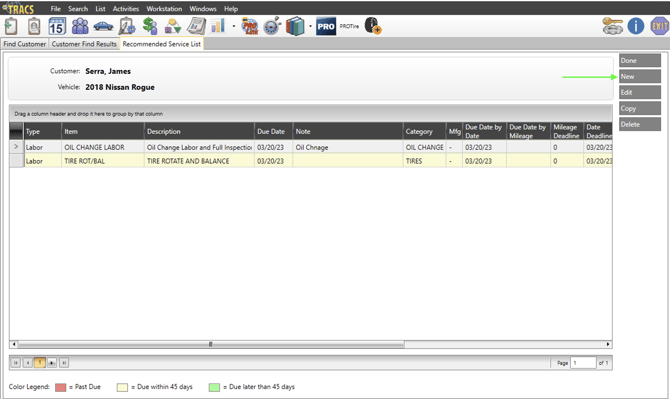
Task: Click the tire with plus icon
Action: coord(373,26)
